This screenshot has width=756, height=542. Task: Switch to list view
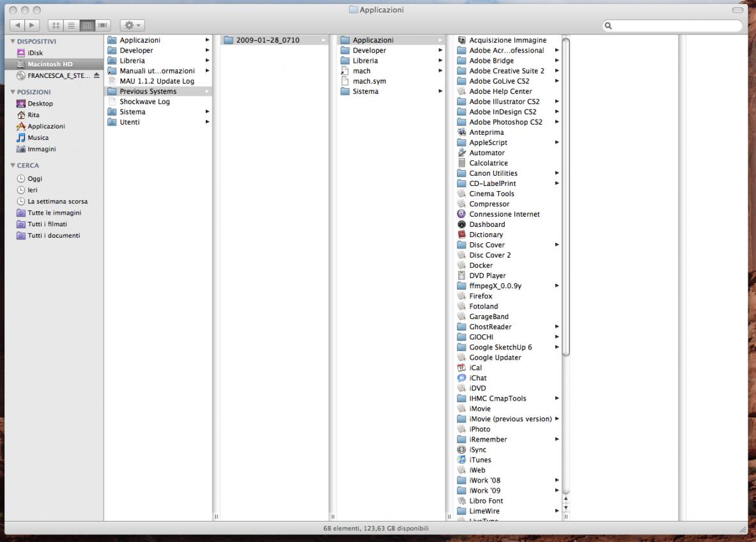click(72, 25)
